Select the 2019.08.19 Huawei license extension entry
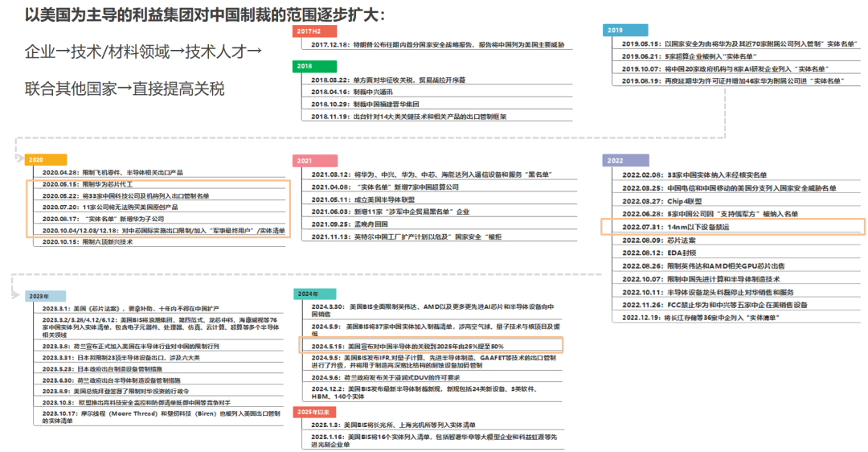Screen dimensions: 868x452 point(732,81)
